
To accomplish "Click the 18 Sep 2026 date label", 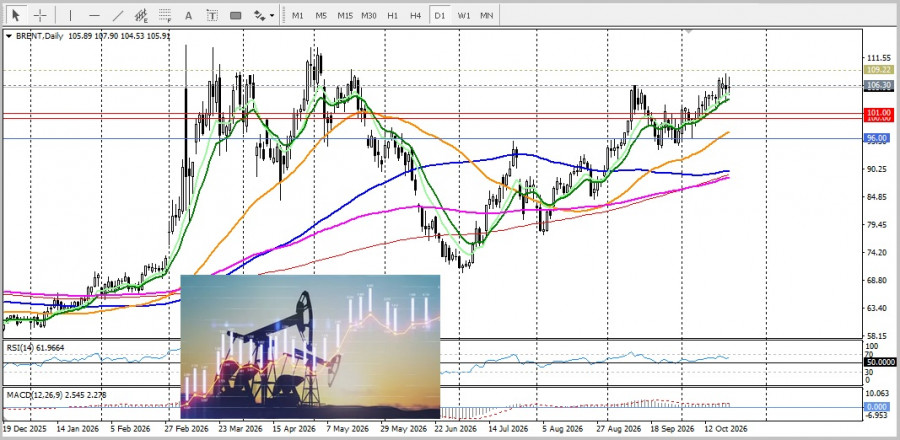I will pos(672,429).
